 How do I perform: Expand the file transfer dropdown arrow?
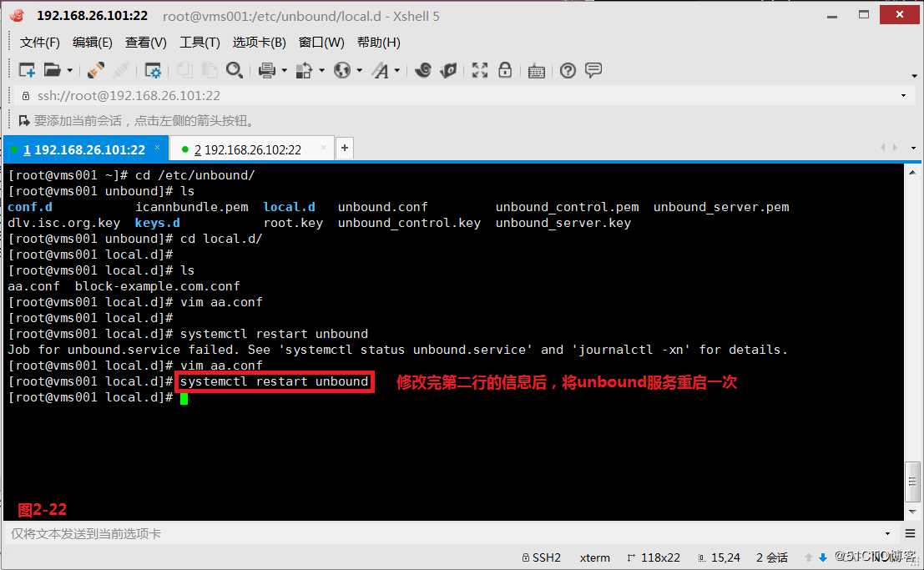pyautogui.click(x=321, y=71)
